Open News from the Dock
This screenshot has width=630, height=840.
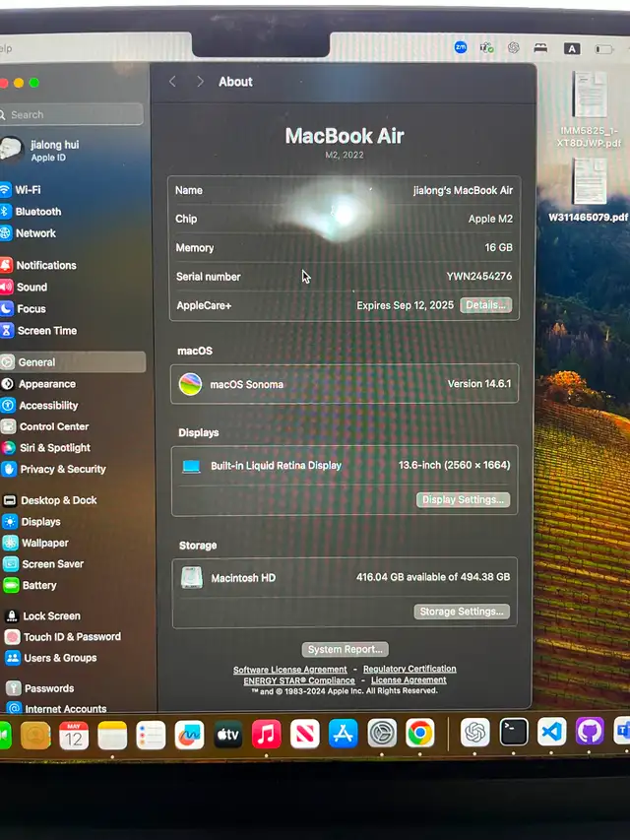coord(305,734)
